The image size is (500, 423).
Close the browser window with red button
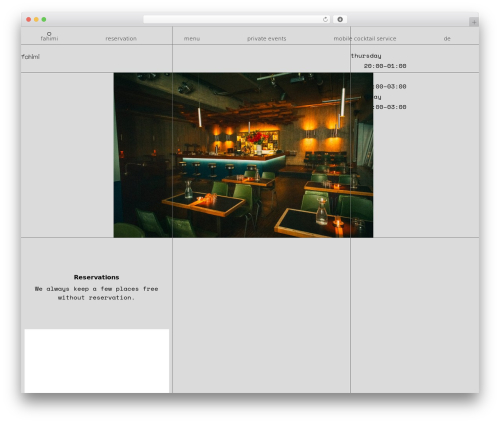[x=29, y=20]
